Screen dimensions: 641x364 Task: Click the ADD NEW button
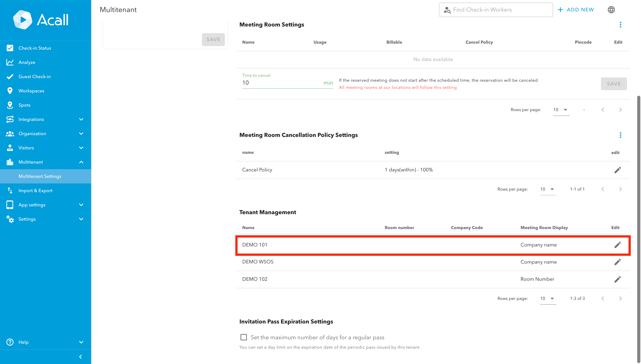(x=576, y=10)
